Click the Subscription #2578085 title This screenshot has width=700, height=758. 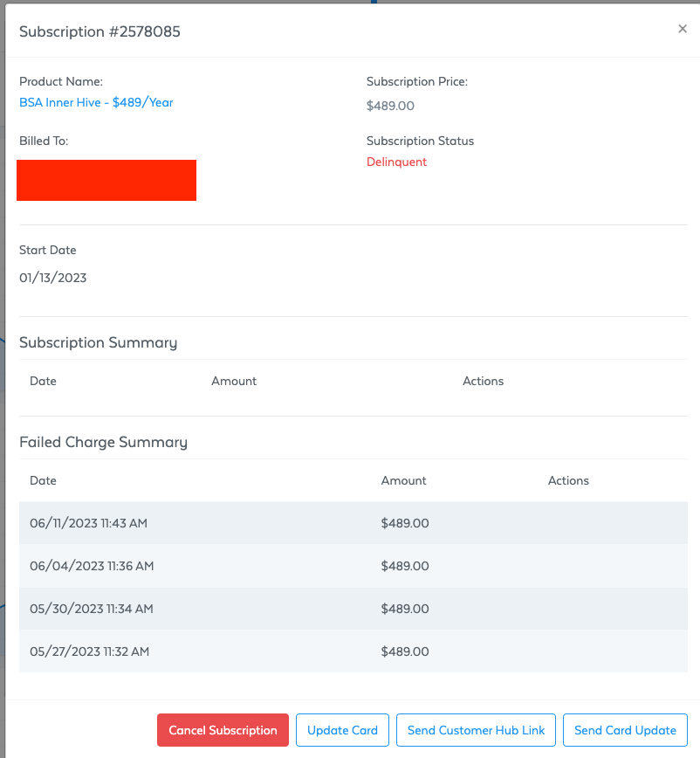click(100, 31)
